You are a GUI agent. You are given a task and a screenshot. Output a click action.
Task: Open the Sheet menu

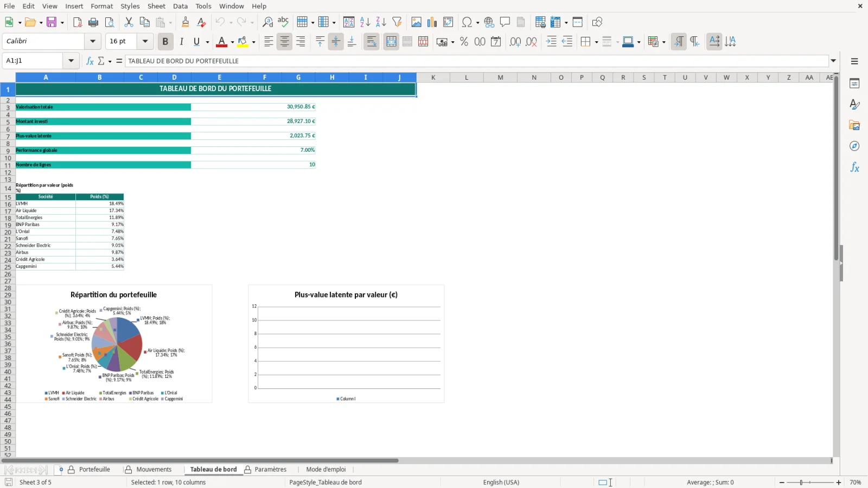click(x=156, y=6)
